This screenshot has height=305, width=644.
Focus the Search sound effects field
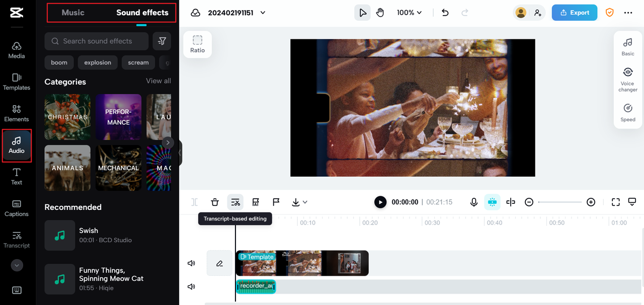coord(97,41)
